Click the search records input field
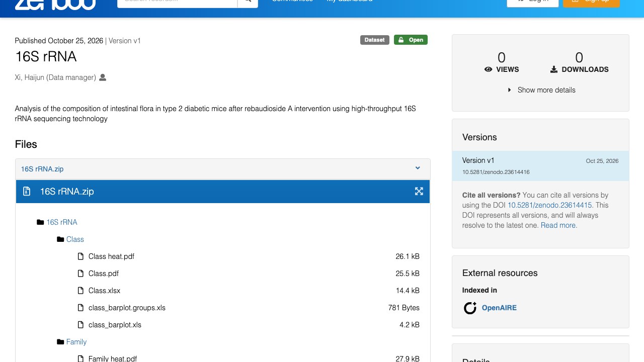This screenshot has height=362, width=644. (x=177, y=2)
